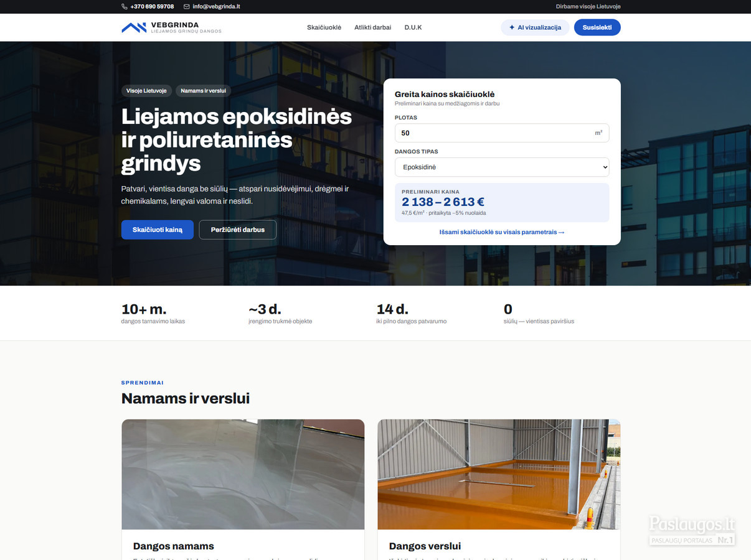This screenshot has height=560, width=751.
Task: Click the Dangos namams card title
Action: (x=174, y=546)
